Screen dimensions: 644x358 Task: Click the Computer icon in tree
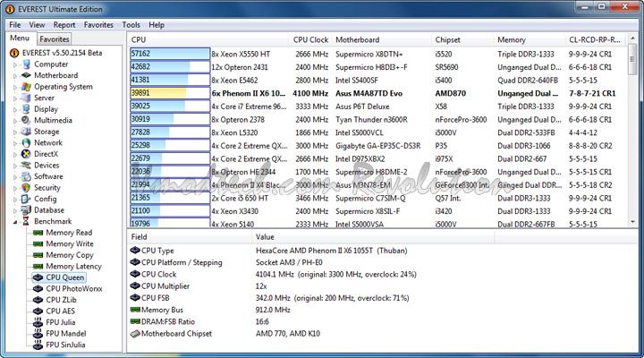pyautogui.click(x=26, y=64)
